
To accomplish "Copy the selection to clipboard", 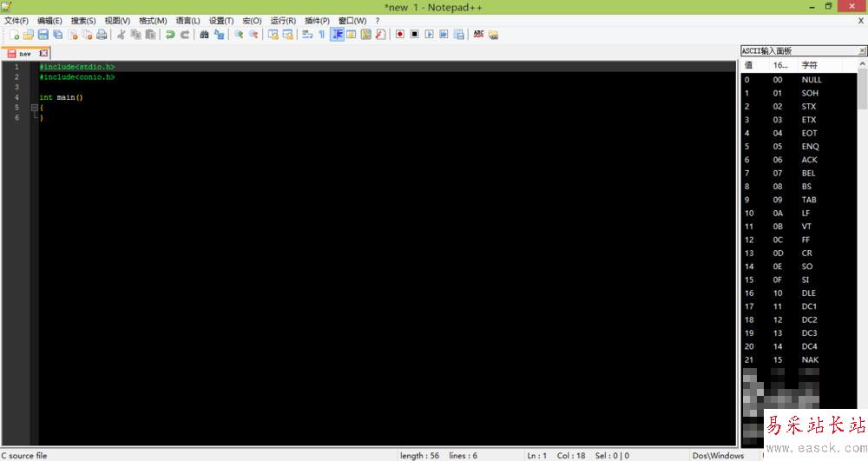I will coord(135,35).
